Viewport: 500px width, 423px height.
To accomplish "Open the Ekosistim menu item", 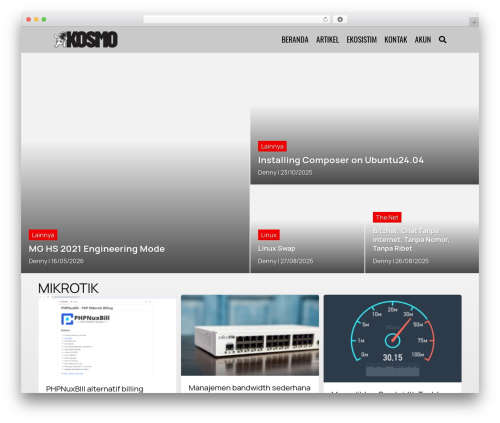I will point(362,40).
